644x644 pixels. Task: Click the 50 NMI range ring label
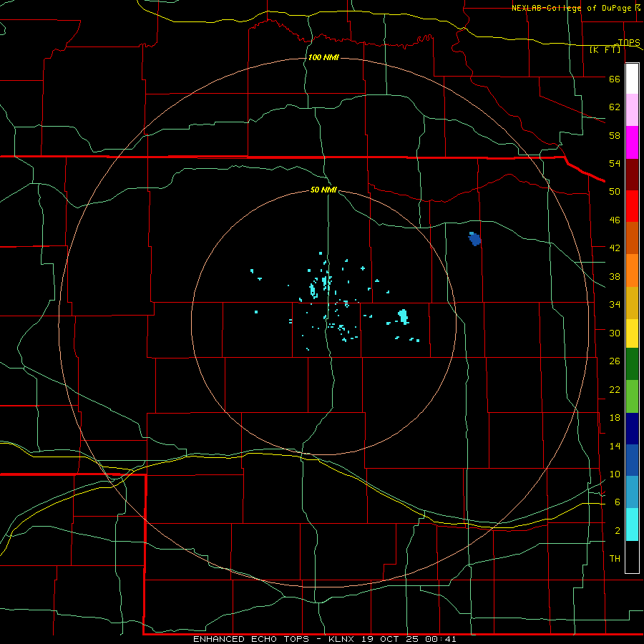[x=323, y=190]
